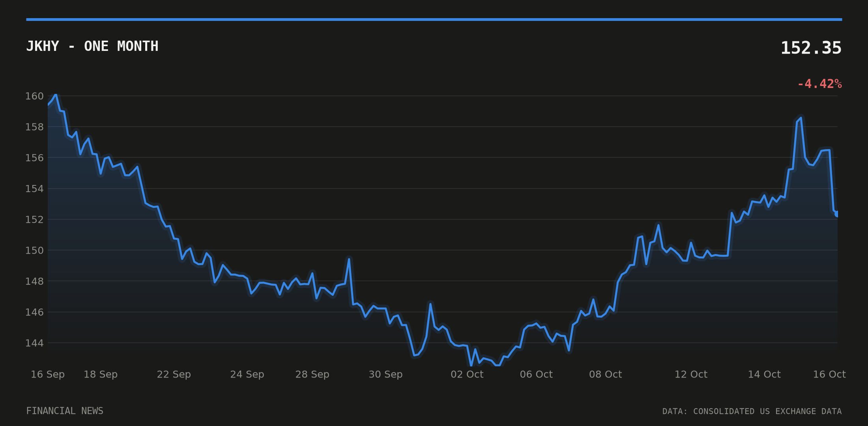Screen dimensions: 868x426
Task: Click the 156 y-axis label
Action: [x=34, y=158]
